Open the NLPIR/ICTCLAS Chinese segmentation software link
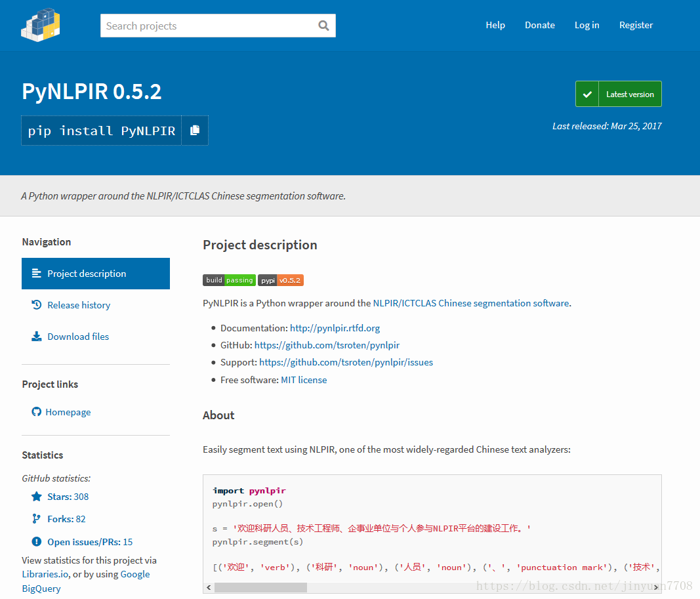700x599 pixels. [471, 303]
